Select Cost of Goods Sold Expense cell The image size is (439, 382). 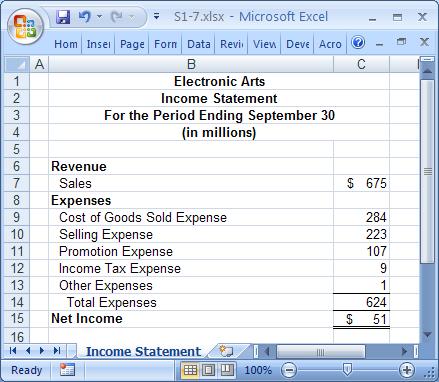191,217
